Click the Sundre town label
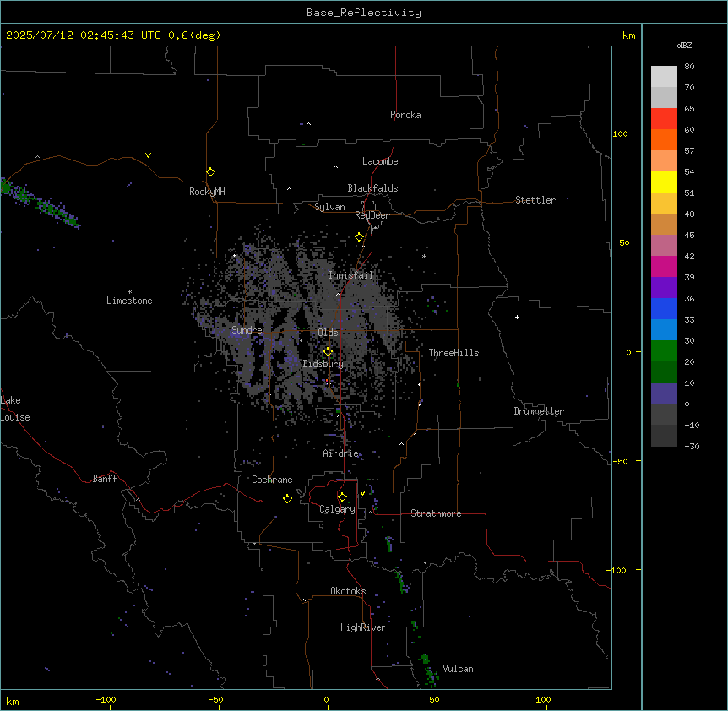The height and width of the screenshot is (711, 728). tap(247, 330)
